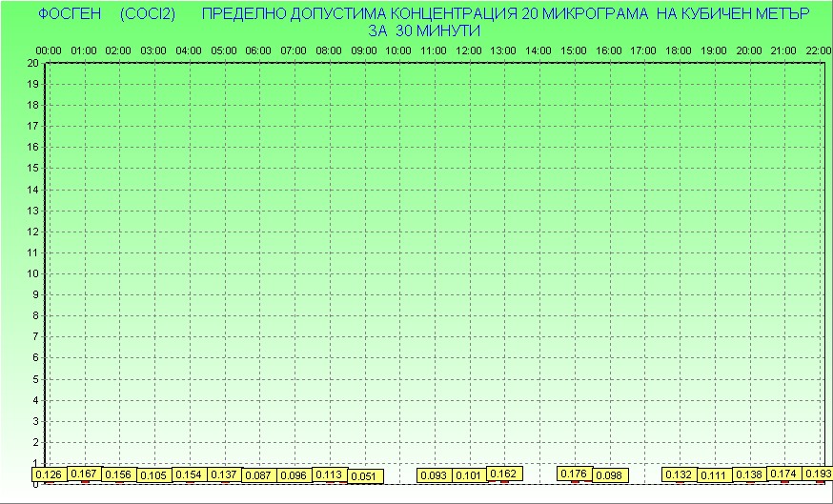Select the 17:00 time axis marker
Image resolution: width=833 pixels, height=504 pixels.
click(644, 50)
